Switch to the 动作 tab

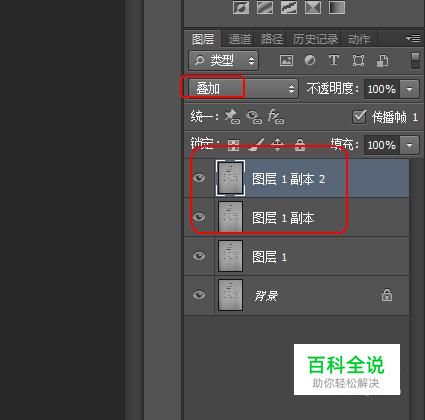[x=359, y=39]
